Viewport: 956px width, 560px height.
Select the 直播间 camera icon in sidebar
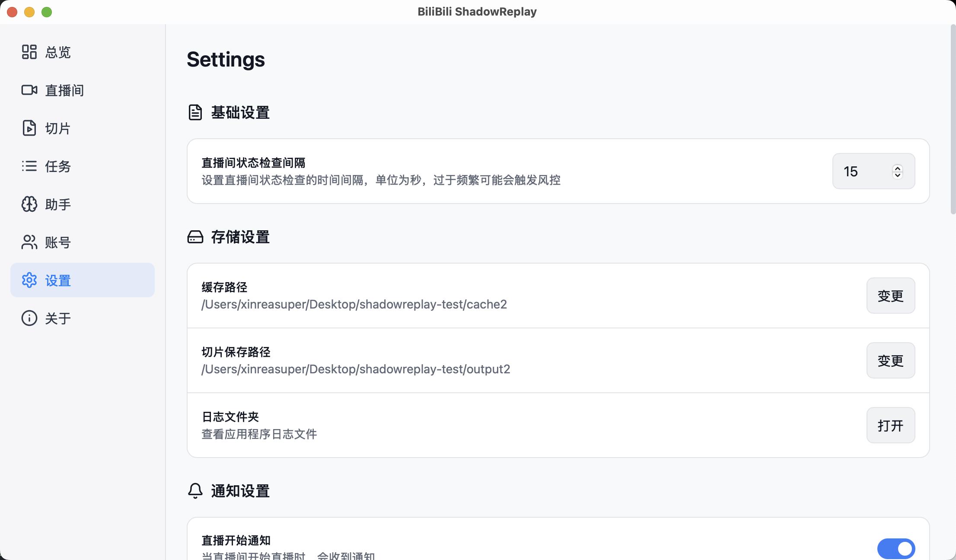(29, 90)
